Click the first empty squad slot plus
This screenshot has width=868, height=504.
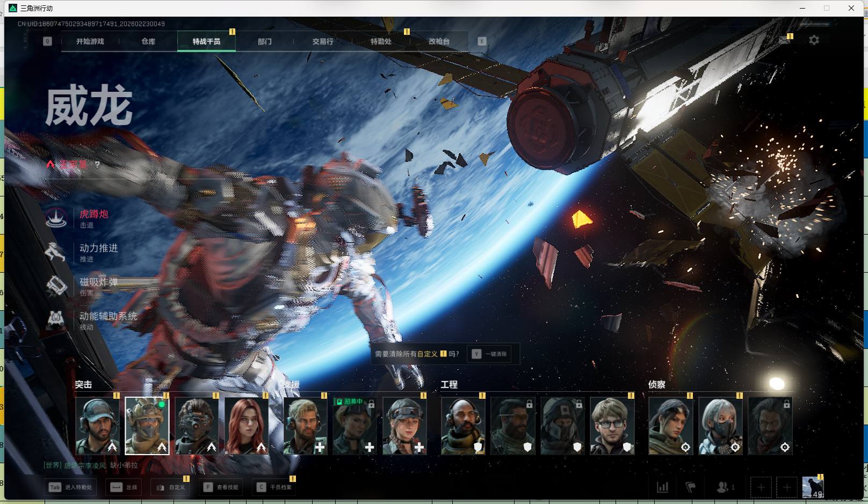click(x=761, y=487)
